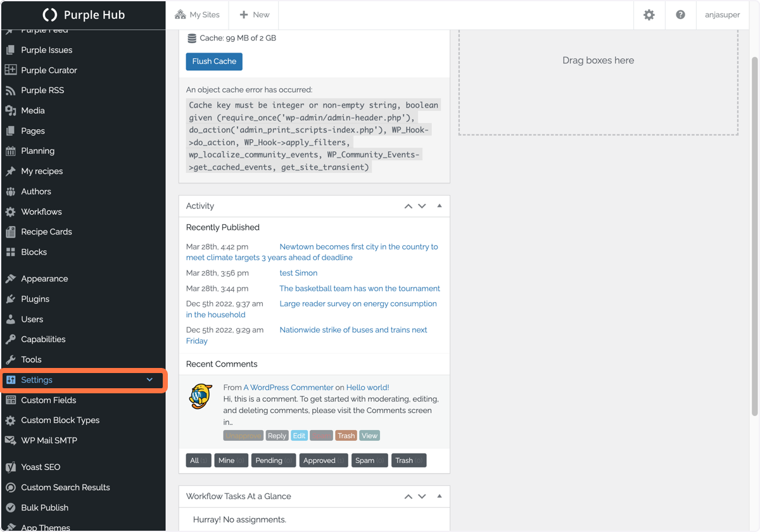Click the Authors people icon
The image size is (760, 532).
(10, 192)
